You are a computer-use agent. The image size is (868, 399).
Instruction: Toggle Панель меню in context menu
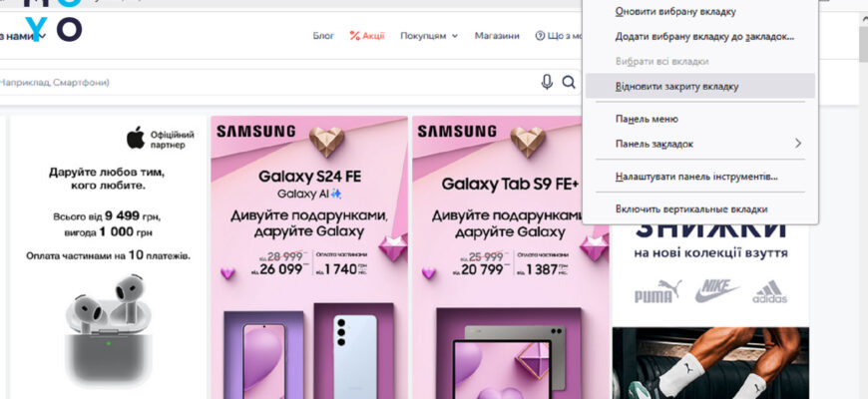point(647,119)
